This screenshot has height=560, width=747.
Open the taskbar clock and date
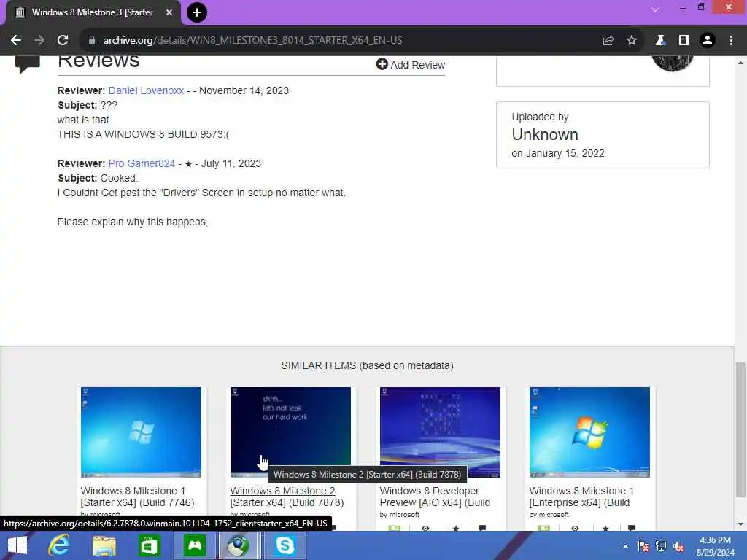tap(715, 546)
